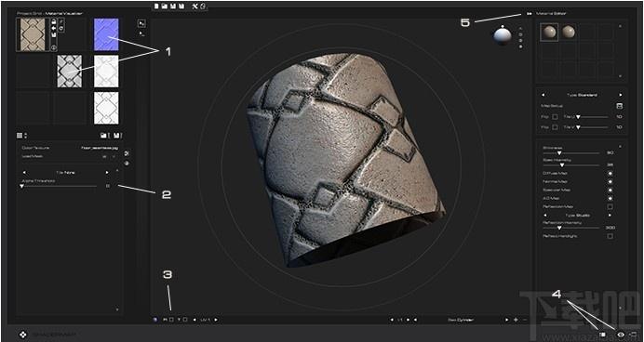This screenshot has height=342, width=644.
Task: Switch to previous material Type Standard
Action: coord(543,95)
